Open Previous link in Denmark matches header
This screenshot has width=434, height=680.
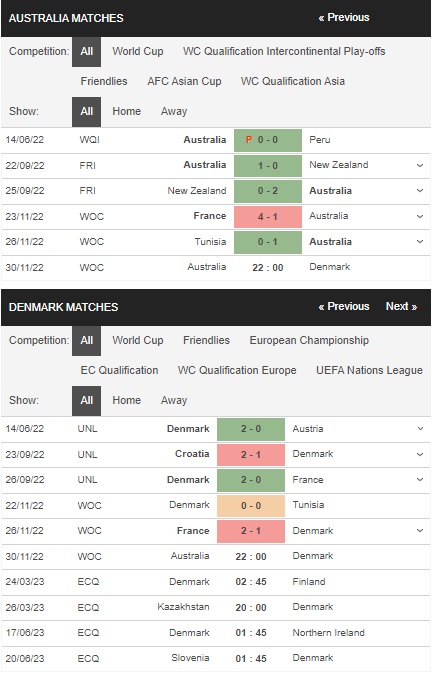[344, 306]
